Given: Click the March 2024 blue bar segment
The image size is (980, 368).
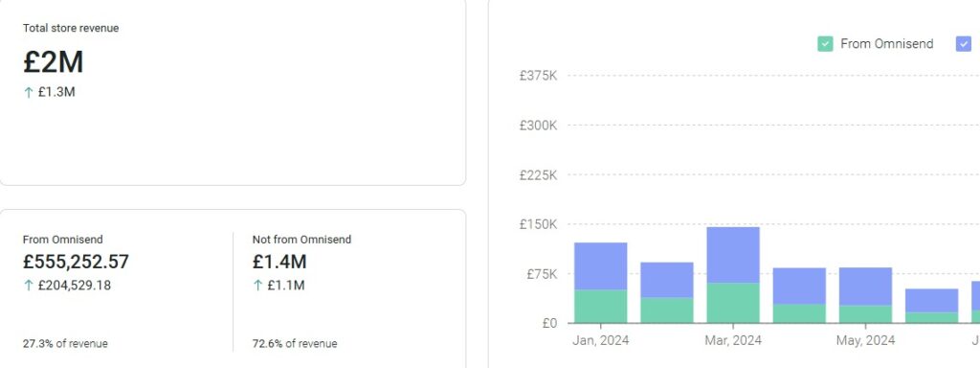Looking at the screenshot, I should 733,255.
